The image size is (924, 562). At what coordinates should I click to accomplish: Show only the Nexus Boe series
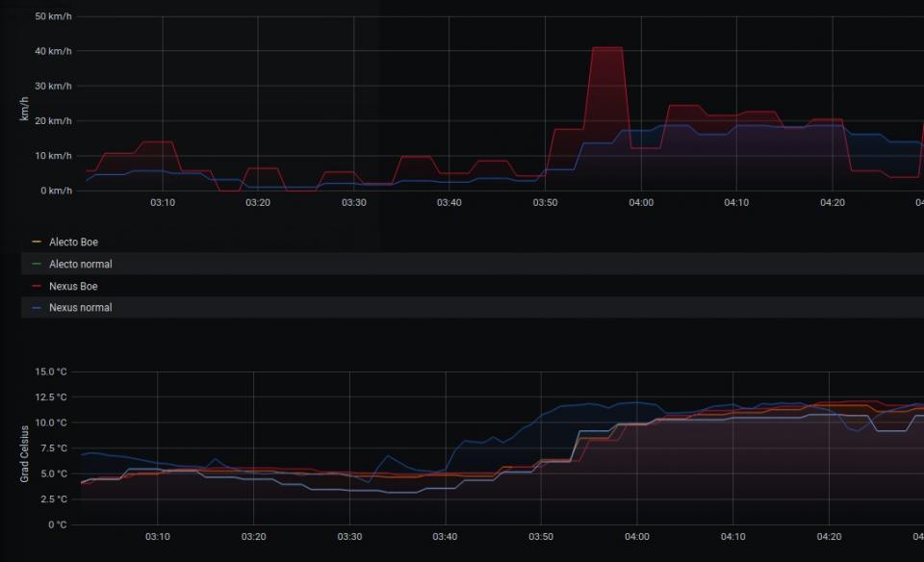click(73, 286)
